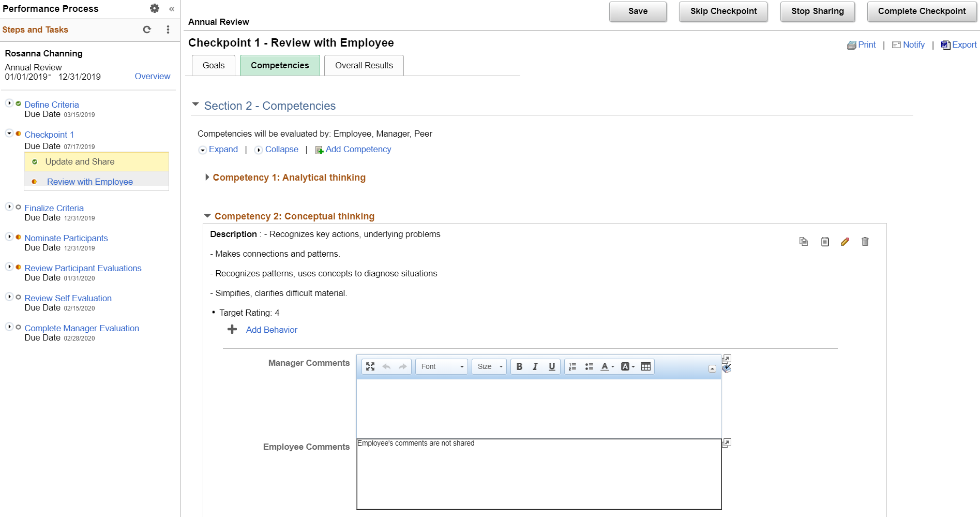
Task: Open the Define Criteria link
Action: point(52,105)
